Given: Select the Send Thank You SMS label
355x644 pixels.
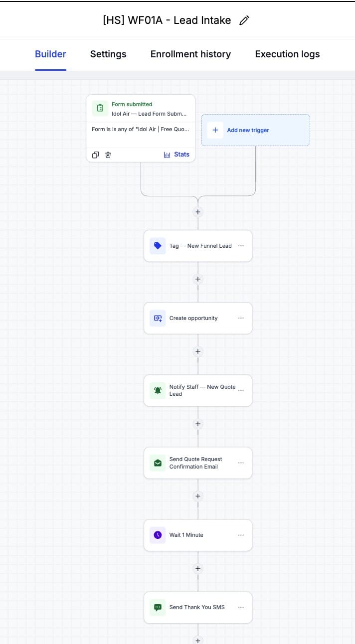Looking at the screenshot, I should [197, 607].
